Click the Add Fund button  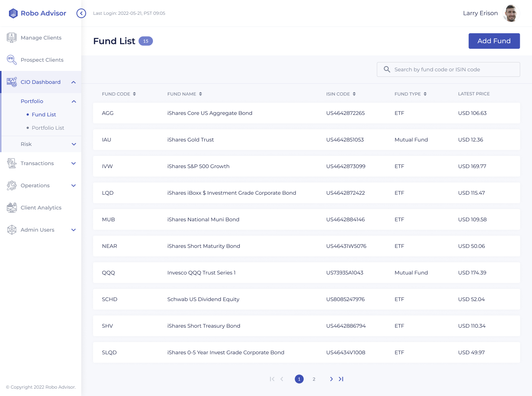point(494,41)
